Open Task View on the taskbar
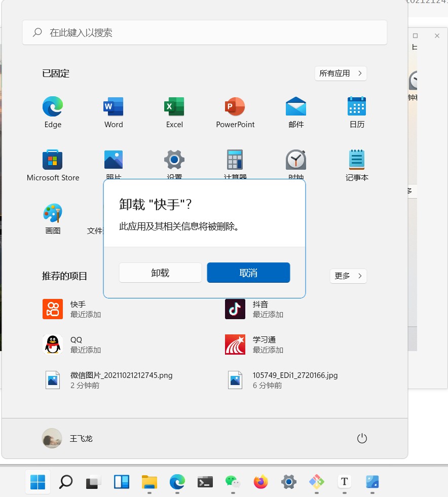Screen dimensions: 448x497 click(94, 482)
